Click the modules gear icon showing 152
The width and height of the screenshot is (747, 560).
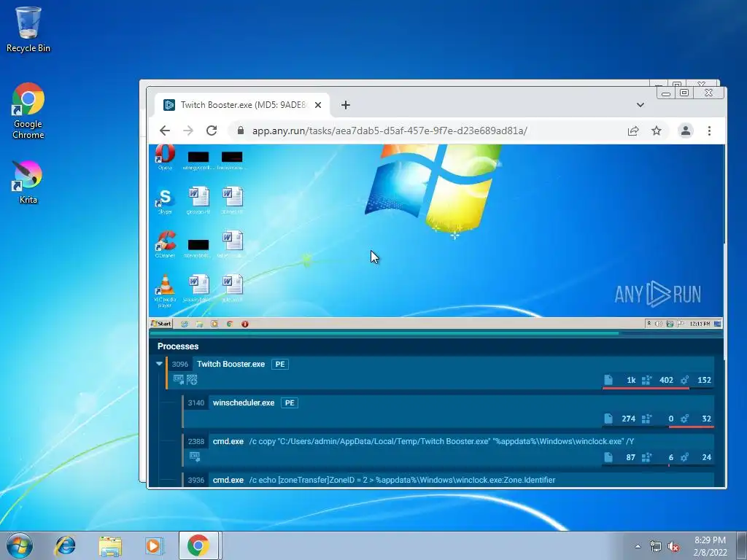[684, 380]
